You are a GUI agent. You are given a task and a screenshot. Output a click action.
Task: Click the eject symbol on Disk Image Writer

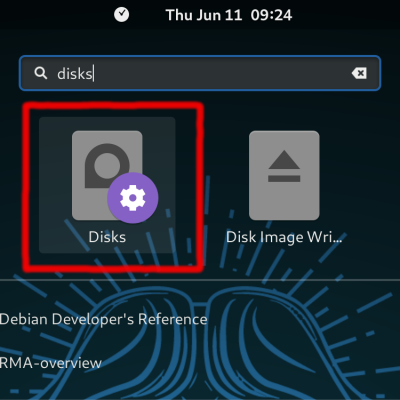(284, 166)
